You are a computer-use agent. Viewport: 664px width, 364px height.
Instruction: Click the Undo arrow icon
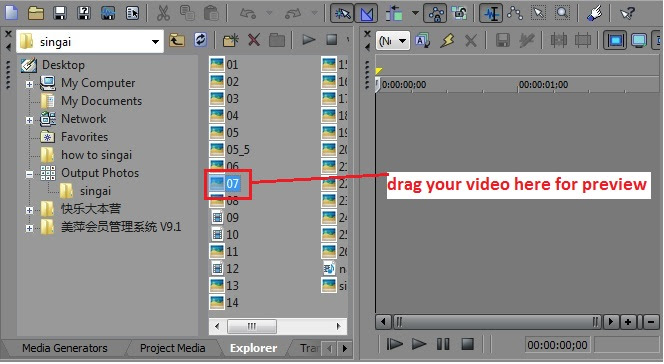[248, 14]
